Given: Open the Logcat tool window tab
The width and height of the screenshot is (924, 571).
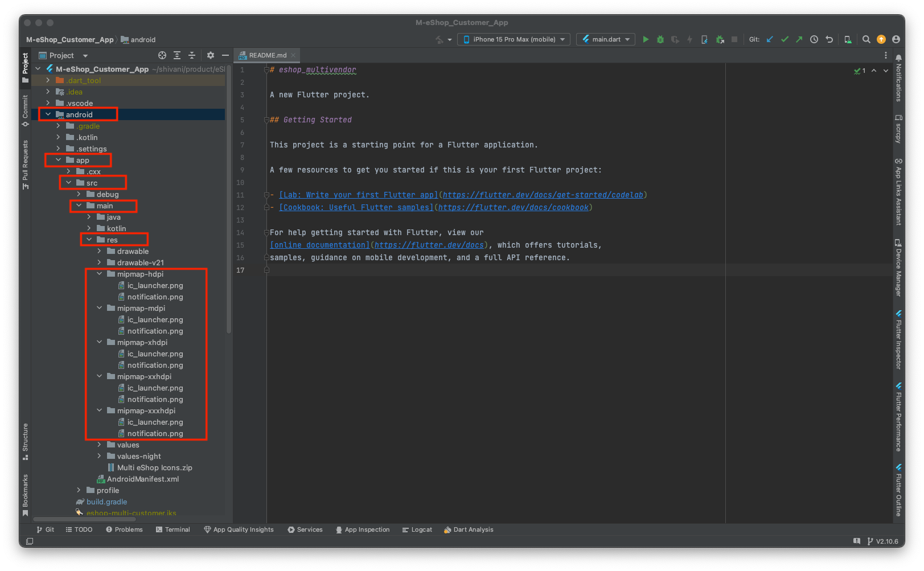Looking at the screenshot, I should point(417,529).
